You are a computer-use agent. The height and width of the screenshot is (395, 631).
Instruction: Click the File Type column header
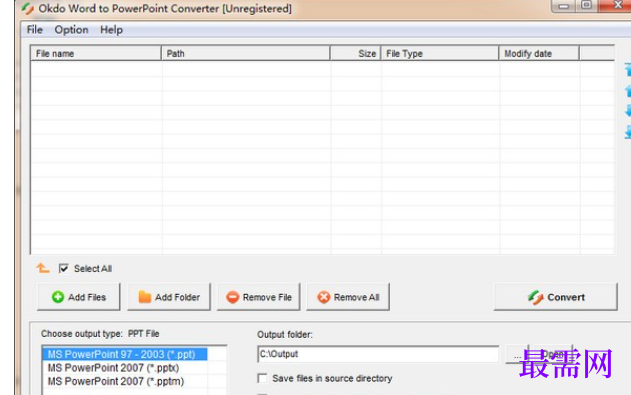point(439,53)
